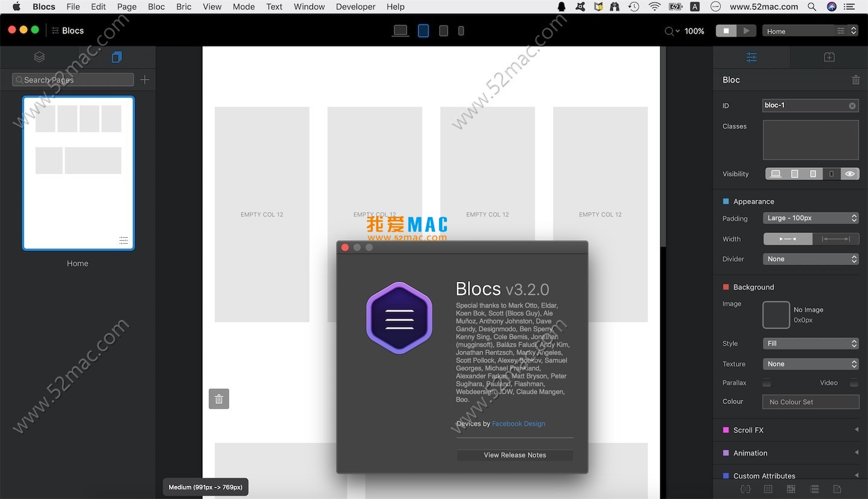Switch to the layer tree sidebar tab
868x499 pixels.
pyautogui.click(x=39, y=57)
